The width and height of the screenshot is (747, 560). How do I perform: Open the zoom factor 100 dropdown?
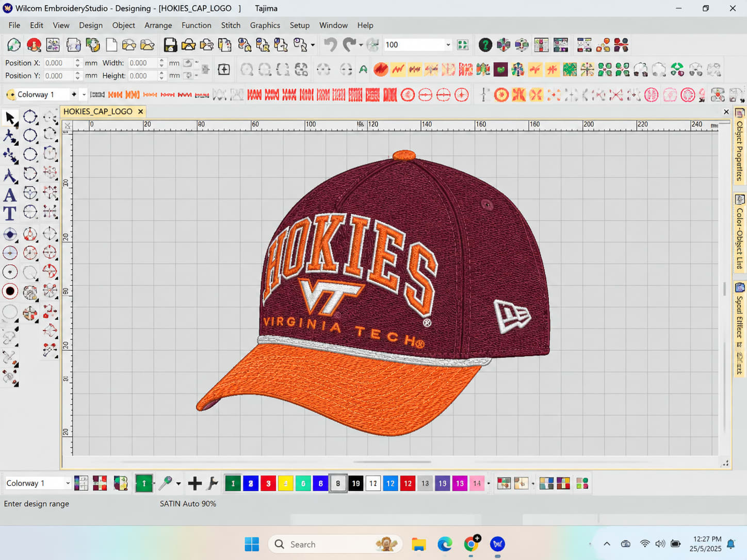(x=448, y=45)
